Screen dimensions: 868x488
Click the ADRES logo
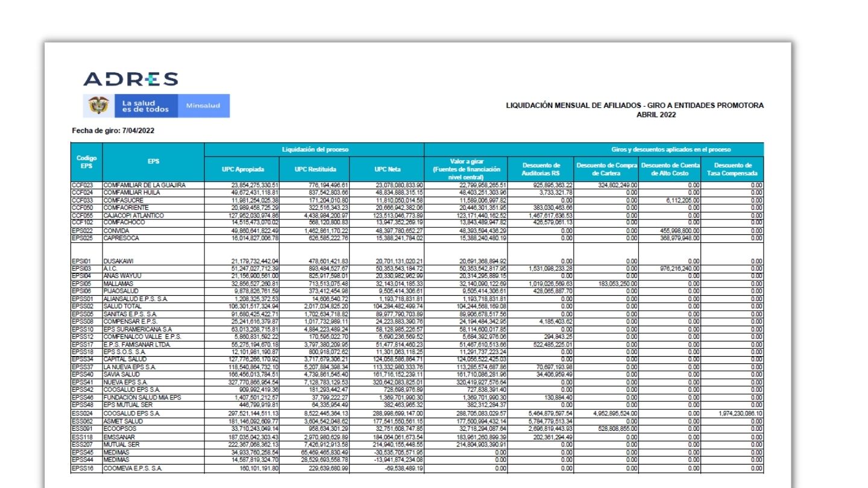tap(131, 79)
